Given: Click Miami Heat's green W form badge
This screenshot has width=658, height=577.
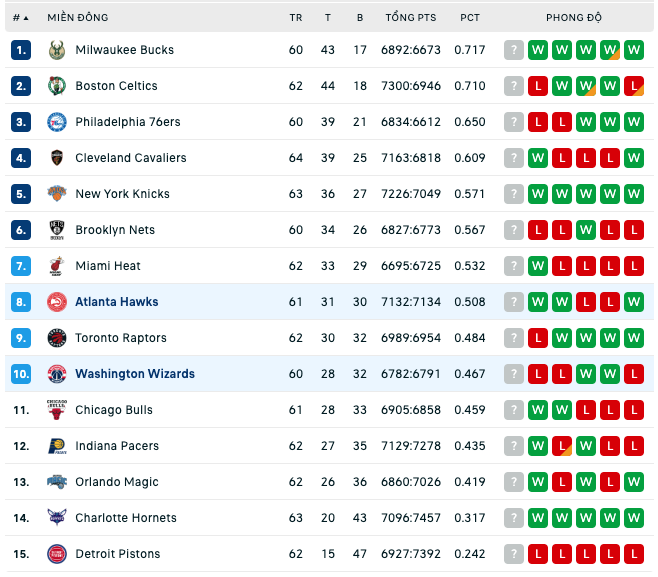Looking at the screenshot, I should point(538,266).
